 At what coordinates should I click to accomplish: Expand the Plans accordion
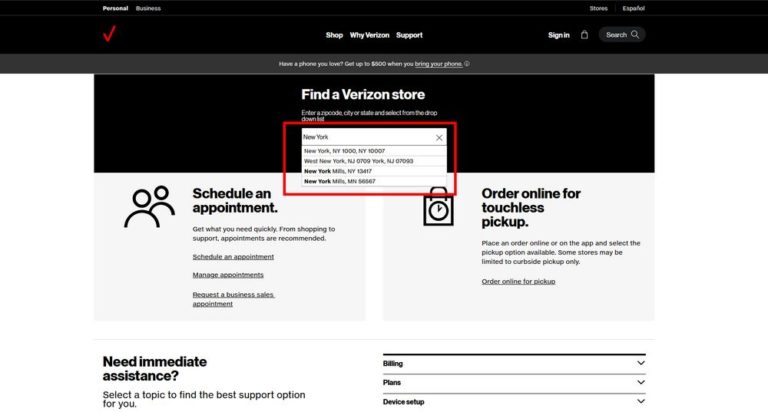[514, 382]
